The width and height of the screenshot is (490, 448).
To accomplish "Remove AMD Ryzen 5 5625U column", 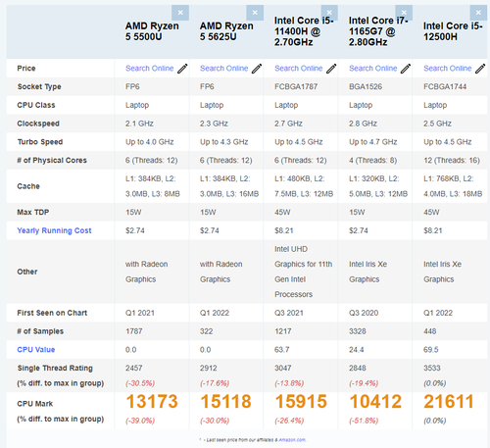I will point(255,13).
